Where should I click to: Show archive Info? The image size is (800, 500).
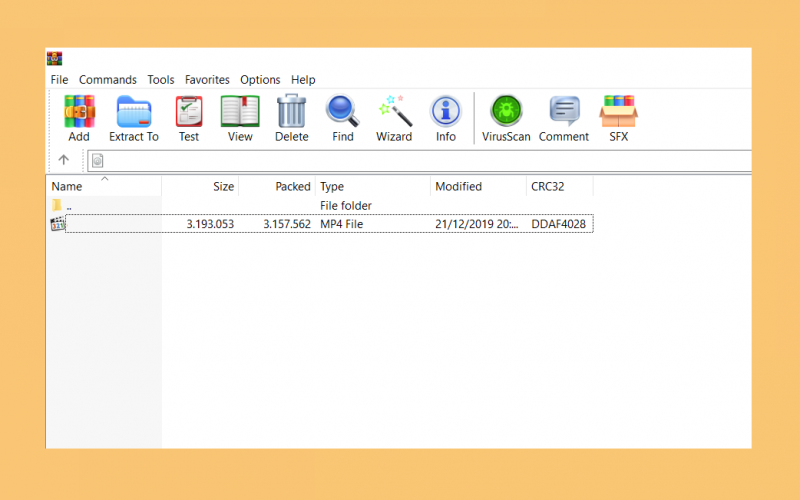coord(445,111)
